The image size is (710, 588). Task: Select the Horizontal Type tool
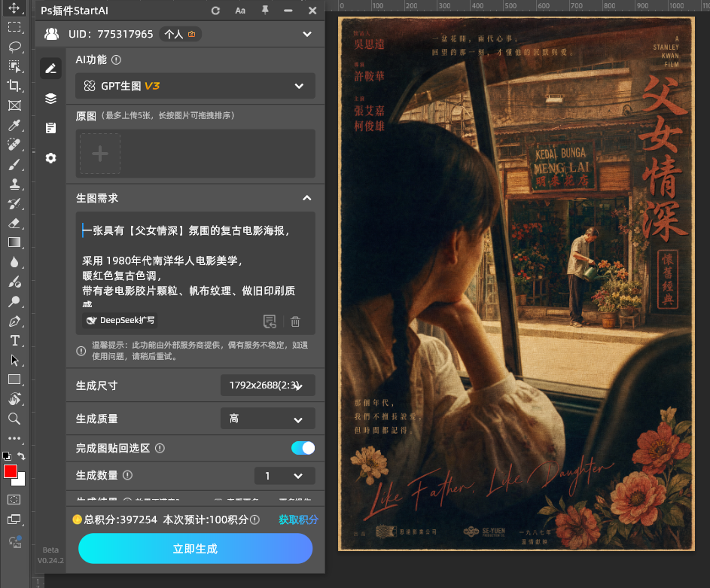point(14,340)
